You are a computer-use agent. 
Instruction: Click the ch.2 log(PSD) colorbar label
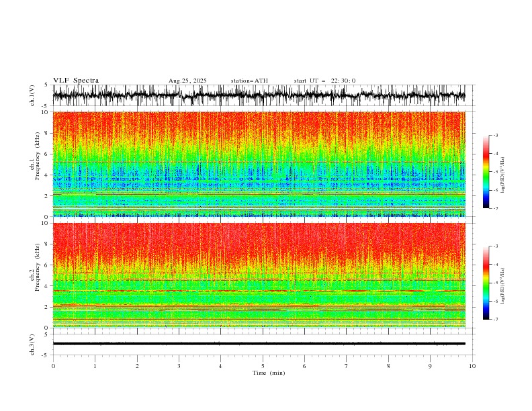pyautogui.click(x=503, y=285)
